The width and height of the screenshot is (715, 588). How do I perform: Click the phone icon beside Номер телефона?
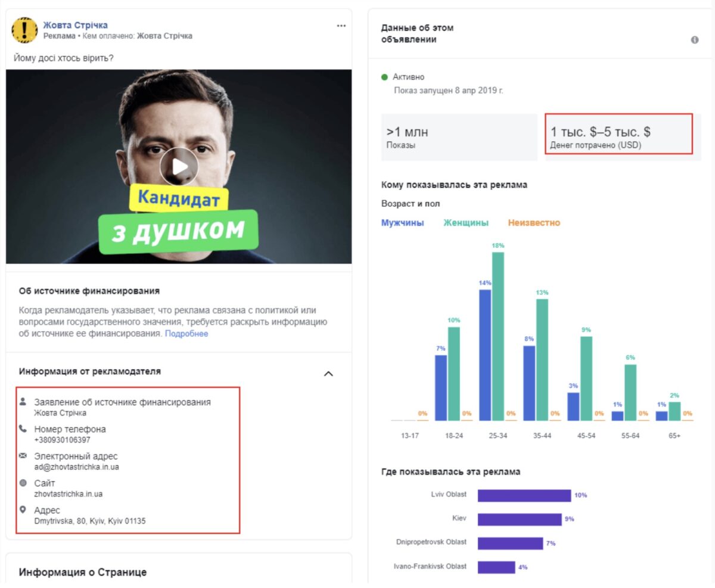[x=23, y=428]
